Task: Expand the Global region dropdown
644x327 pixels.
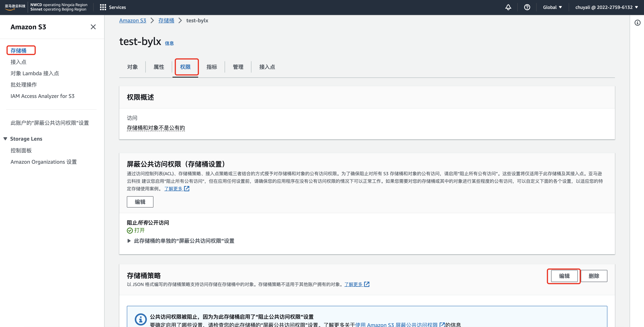Action: pyautogui.click(x=552, y=7)
